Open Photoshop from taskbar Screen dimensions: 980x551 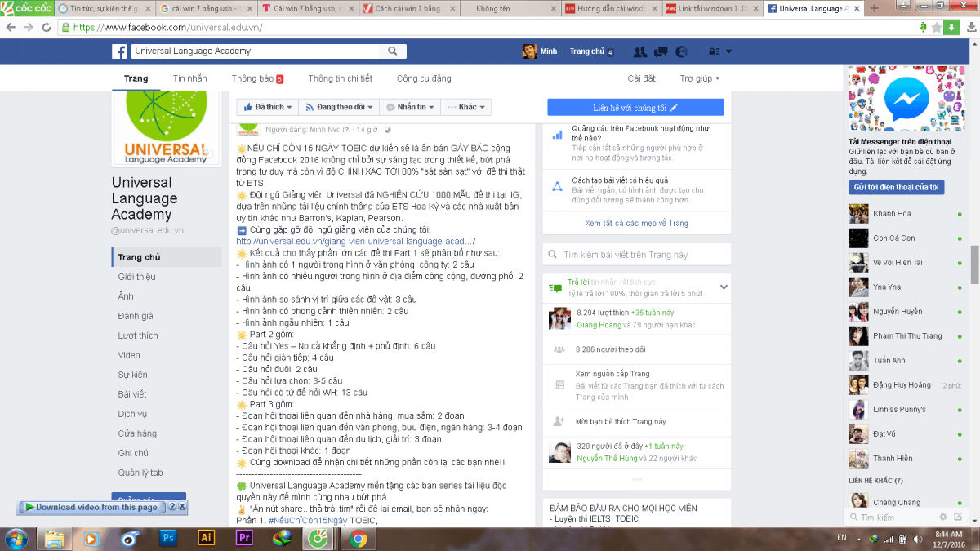click(x=169, y=538)
